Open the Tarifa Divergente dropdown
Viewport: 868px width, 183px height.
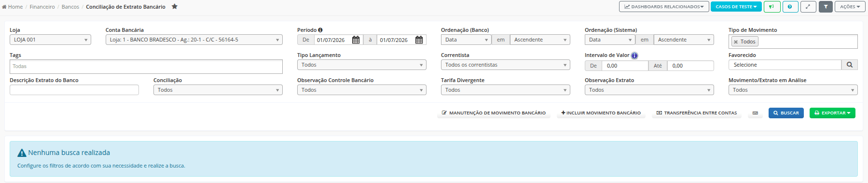click(x=506, y=90)
